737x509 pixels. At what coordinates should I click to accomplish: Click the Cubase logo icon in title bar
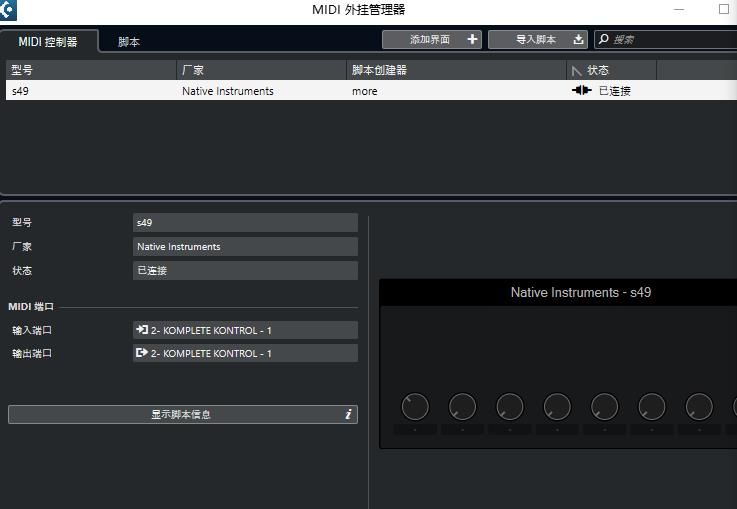[8, 10]
